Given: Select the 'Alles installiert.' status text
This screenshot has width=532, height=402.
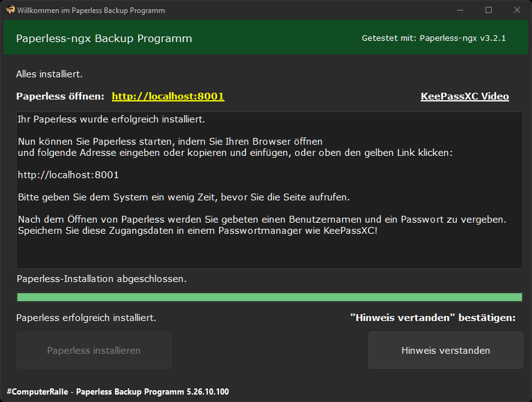Looking at the screenshot, I should (49, 74).
